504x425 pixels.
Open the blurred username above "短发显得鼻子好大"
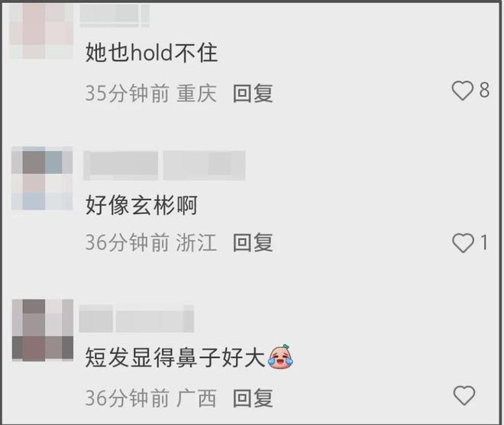(x=136, y=319)
